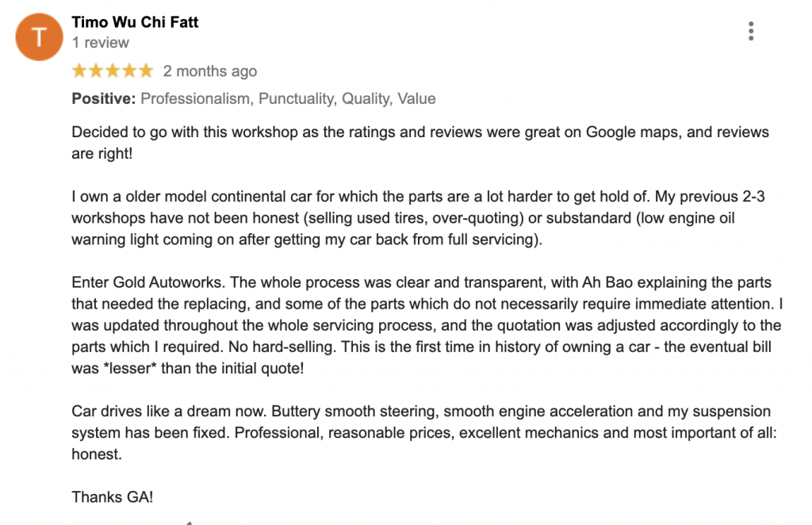Image resolution: width=812 pixels, height=525 pixels.
Task: Click the 'Value' positive attribute
Action: coord(416,98)
